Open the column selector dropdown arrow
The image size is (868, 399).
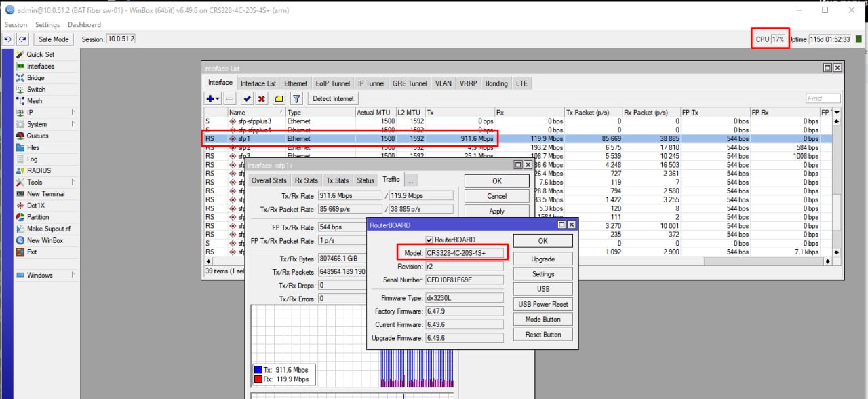click(837, 112)
